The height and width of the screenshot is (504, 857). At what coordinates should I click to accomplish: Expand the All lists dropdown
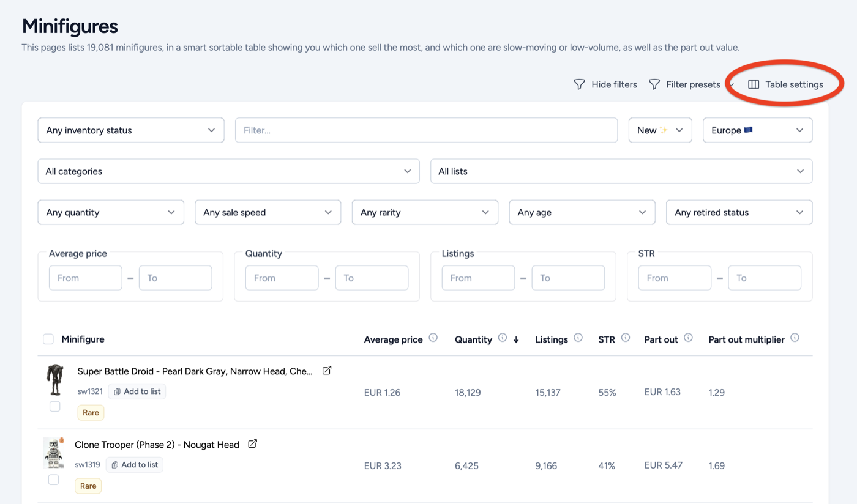[621, 171]
